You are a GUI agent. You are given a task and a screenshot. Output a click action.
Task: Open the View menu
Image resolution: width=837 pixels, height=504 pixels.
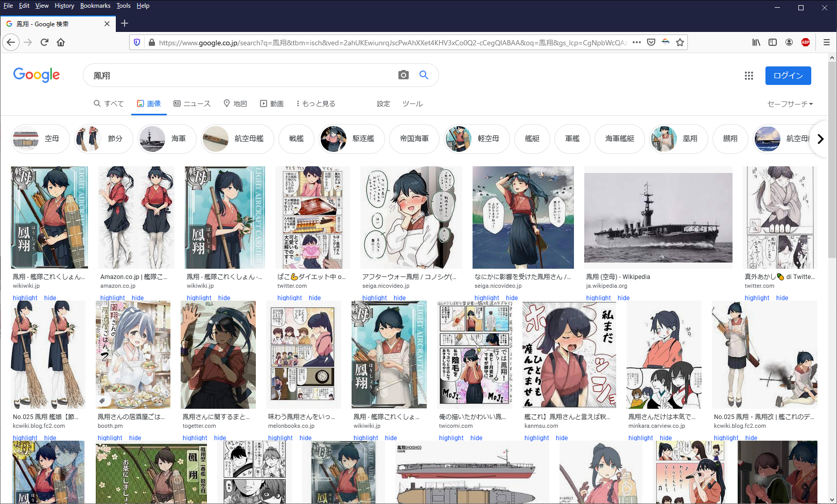tap(42, 6)
